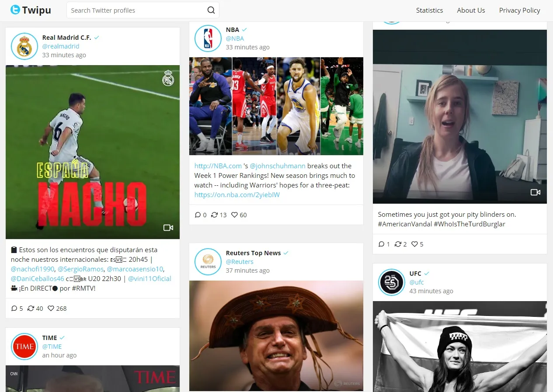Open @nachofi1990 mention link

pyautogui.click(x=32, y=269)
